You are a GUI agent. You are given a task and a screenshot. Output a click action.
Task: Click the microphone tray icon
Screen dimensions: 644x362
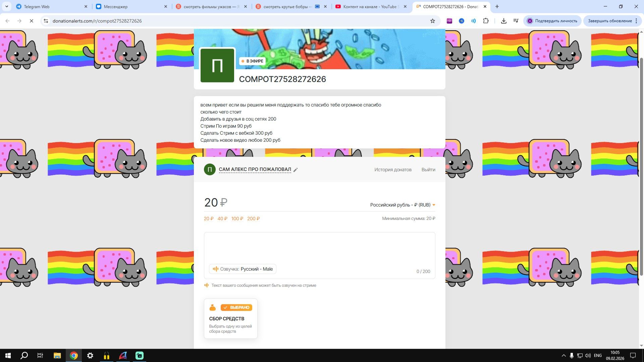click(572, 355)
